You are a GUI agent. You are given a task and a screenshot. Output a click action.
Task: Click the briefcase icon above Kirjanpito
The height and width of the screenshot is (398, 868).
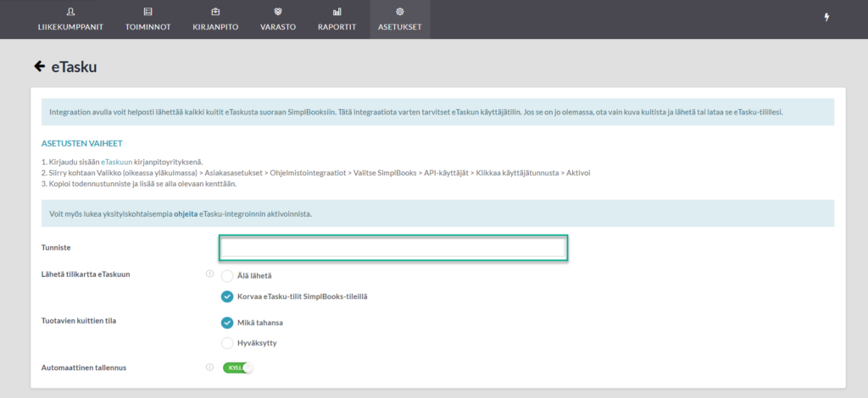click(215, 12)
